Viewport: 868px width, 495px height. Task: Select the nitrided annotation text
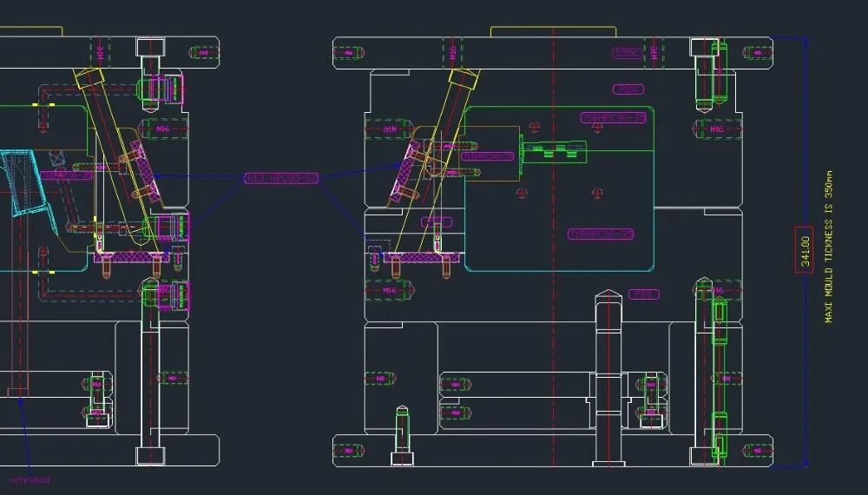pos(30,479)
